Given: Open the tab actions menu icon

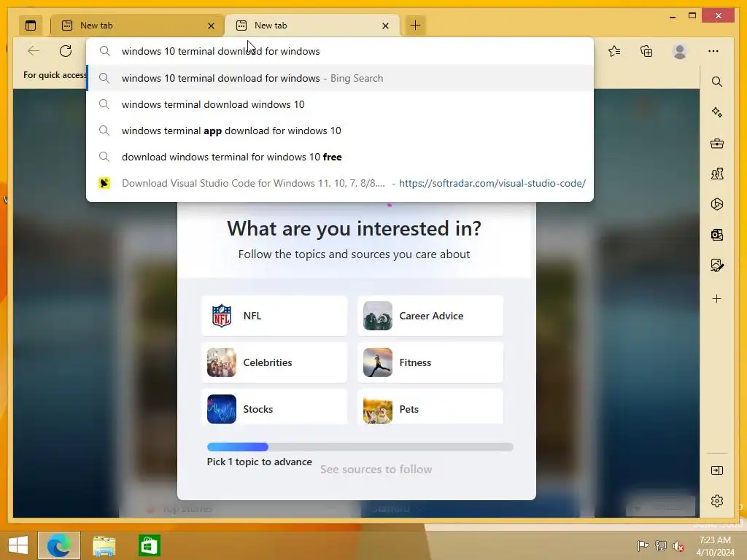Looking at the screenshot, I should (x=31, y=26).
